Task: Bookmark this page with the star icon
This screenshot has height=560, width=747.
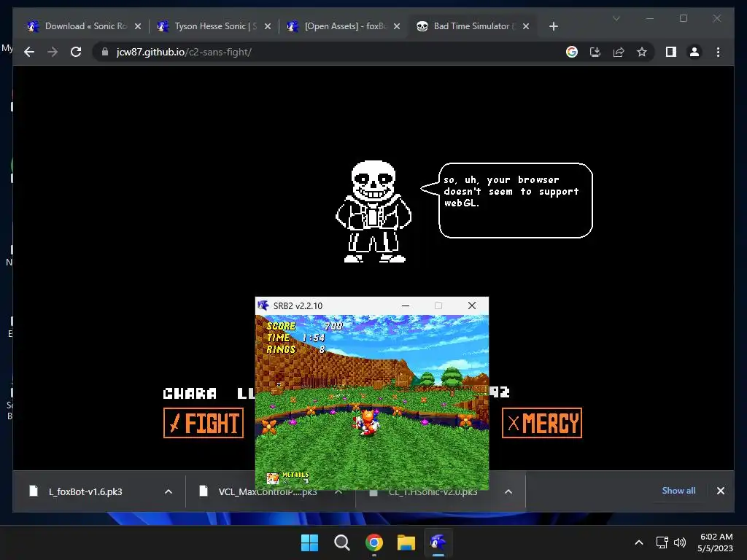Action: [642, 52]
